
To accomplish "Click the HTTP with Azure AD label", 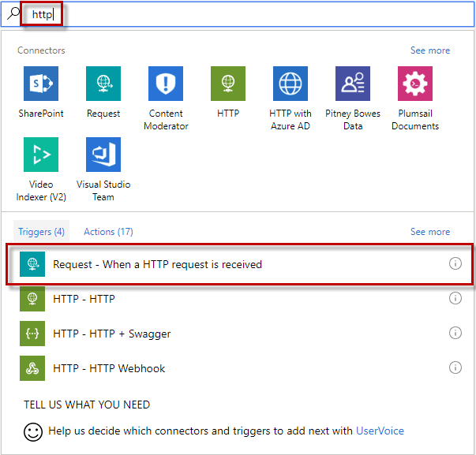I will coord(290,120).
